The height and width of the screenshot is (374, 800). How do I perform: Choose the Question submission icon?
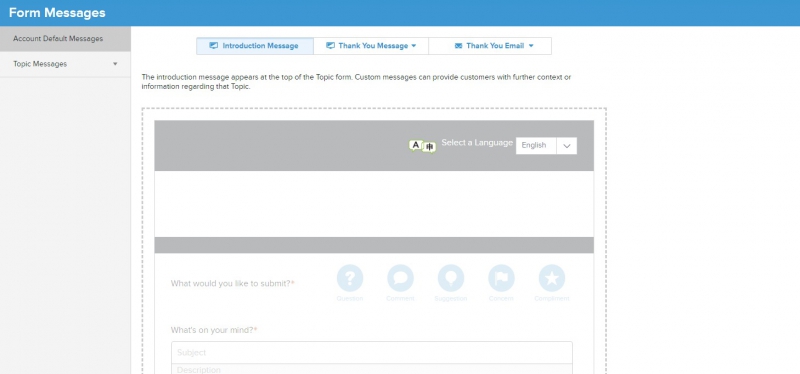350,278
